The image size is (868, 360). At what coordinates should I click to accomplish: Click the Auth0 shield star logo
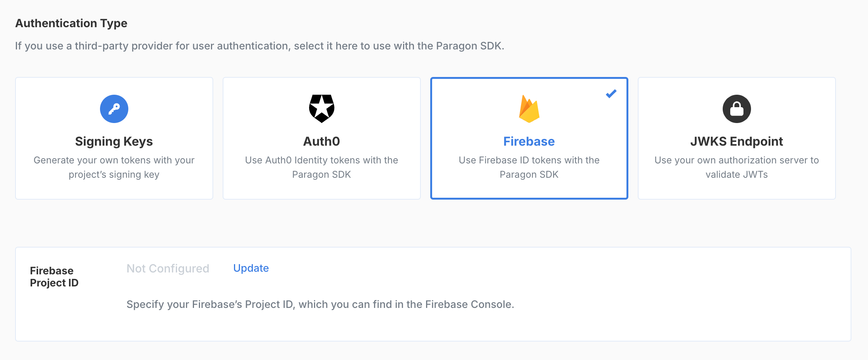pos(322,109)
